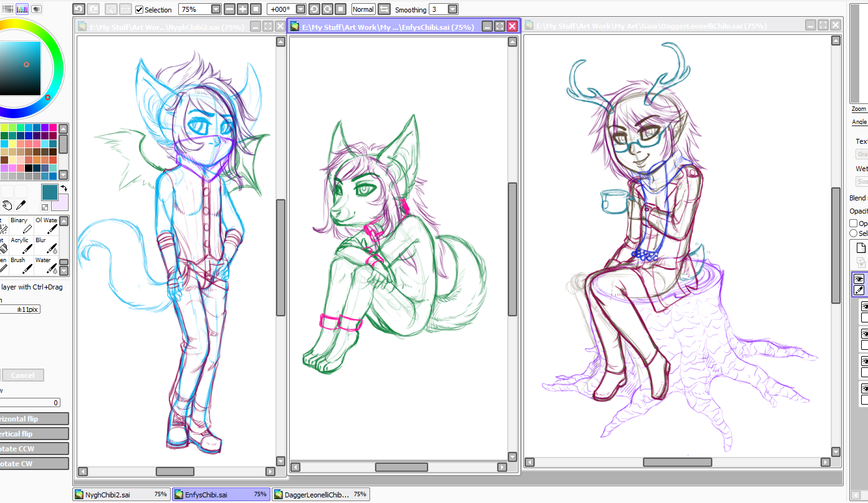Pick a shade in the saturation square
868x503 pixels.
[20, 68]
